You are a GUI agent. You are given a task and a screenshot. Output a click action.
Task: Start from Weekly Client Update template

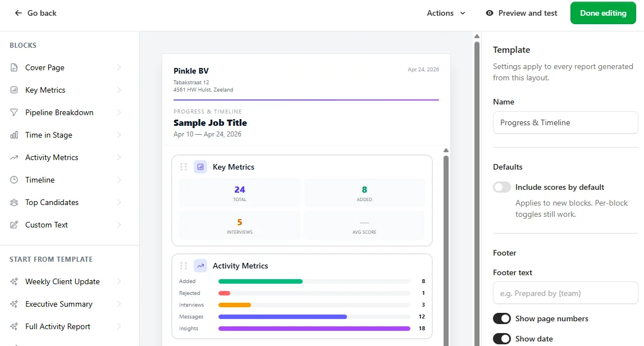click(62, 281)
